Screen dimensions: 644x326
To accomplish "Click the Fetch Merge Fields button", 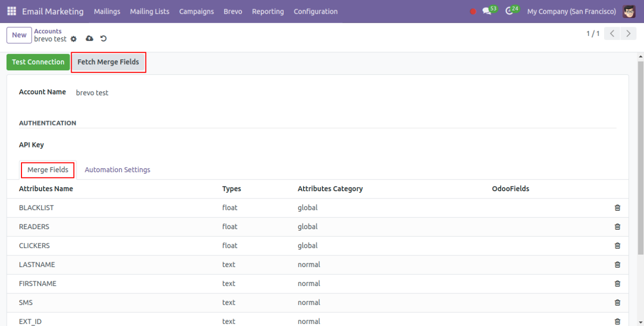I will pyautogui.click(x=108, y=62).
